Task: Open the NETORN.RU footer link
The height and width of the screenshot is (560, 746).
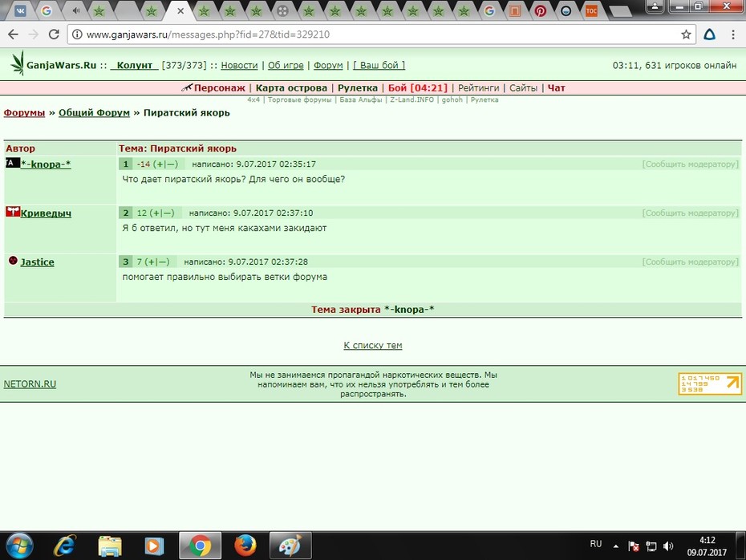Action: coord(30,384)
